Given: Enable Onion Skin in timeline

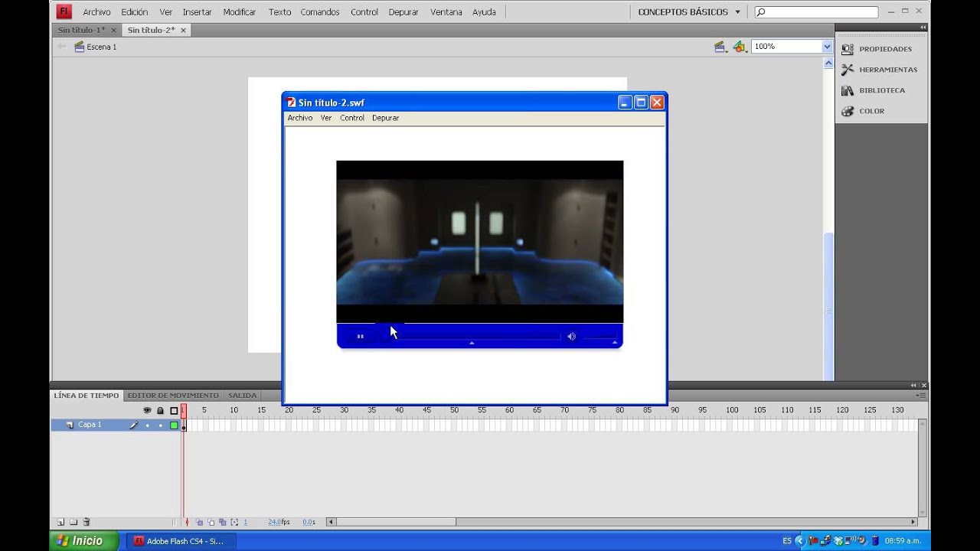Looking at the screenshot, I should (x=200, y=522).
